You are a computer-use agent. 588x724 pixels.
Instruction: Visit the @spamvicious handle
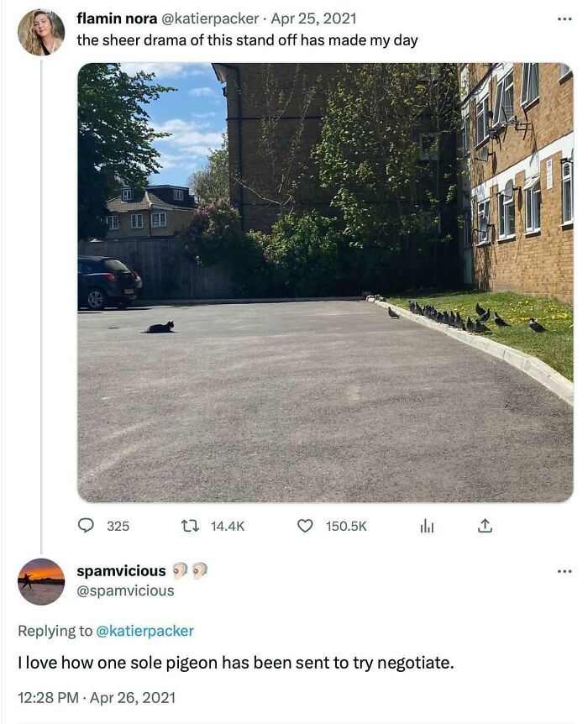pos(125,590)
